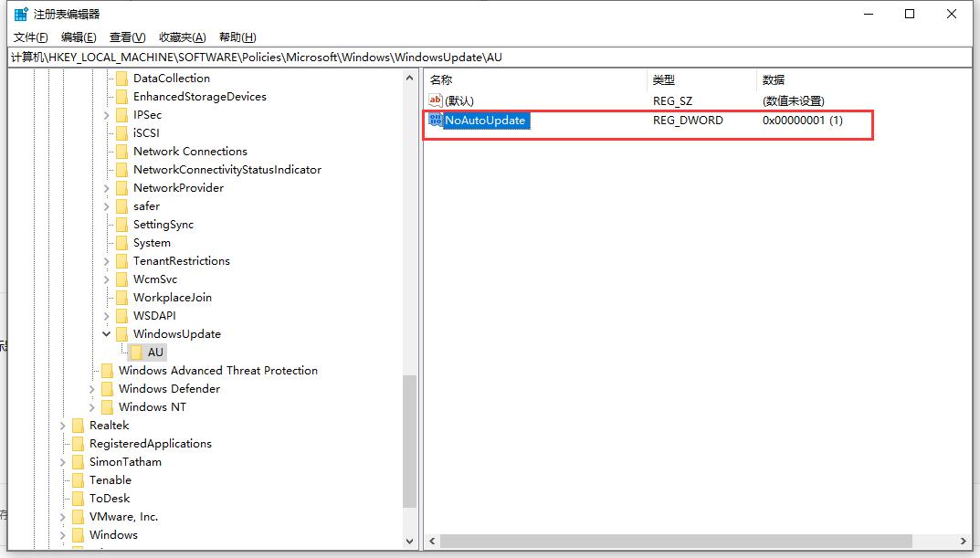Screen dimensions: 980x558
Task: Select the WSDAPI folder icon
Action: tap(121, 316)
